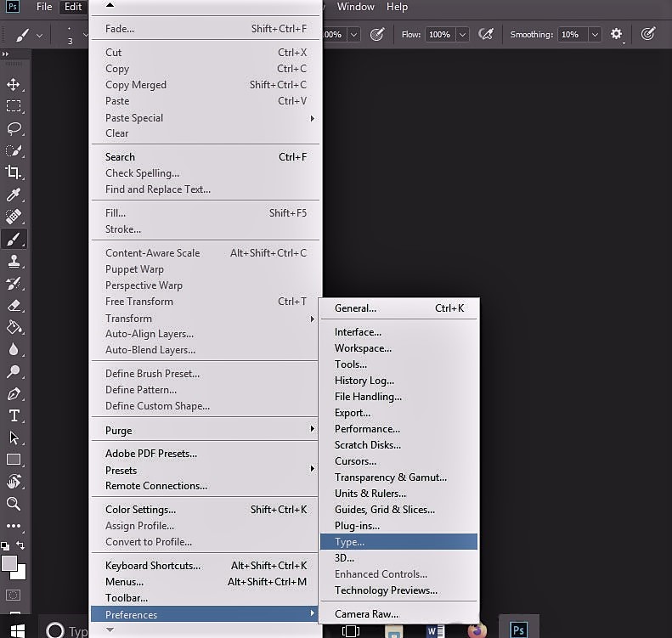Activate the Pen tool
This screenshot has height=638, width=672.
[x=14, y=393]
